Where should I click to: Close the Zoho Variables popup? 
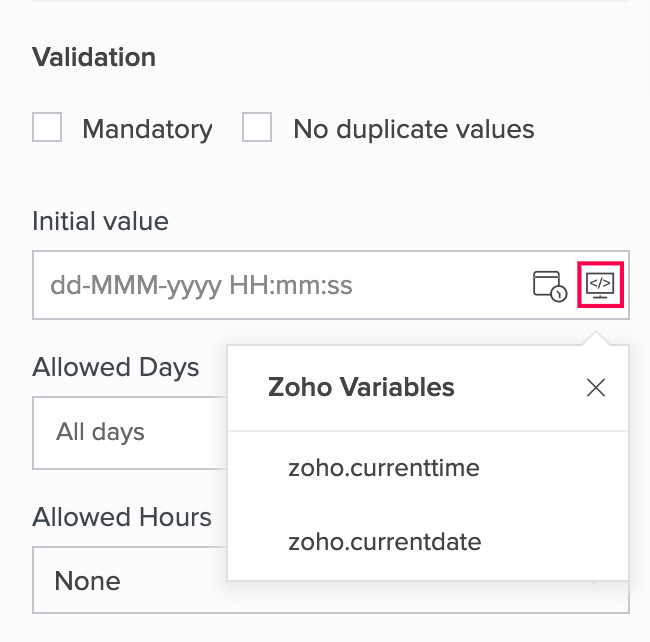point(596,388)
